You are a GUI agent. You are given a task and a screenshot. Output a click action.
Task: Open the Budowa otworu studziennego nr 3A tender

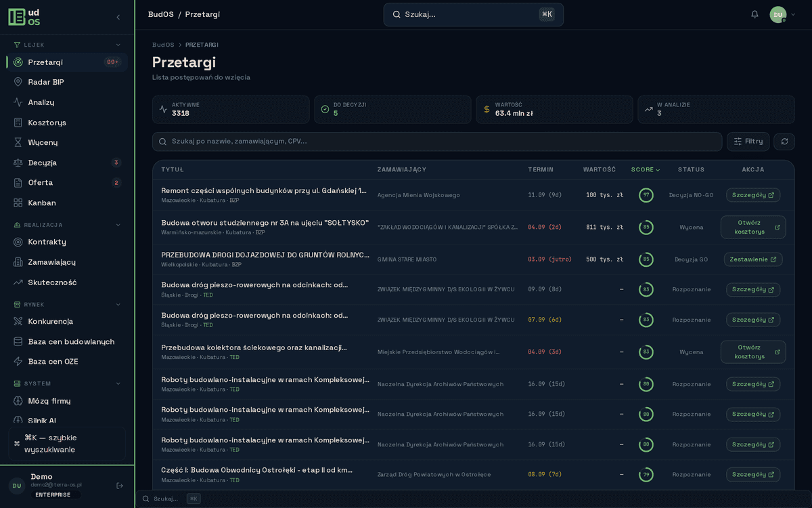(265, 223)
